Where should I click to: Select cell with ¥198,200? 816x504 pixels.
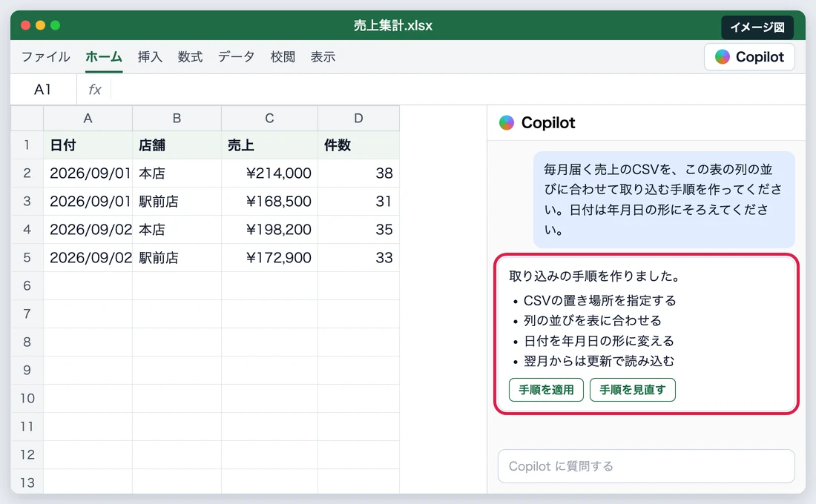tap(269, 229)
